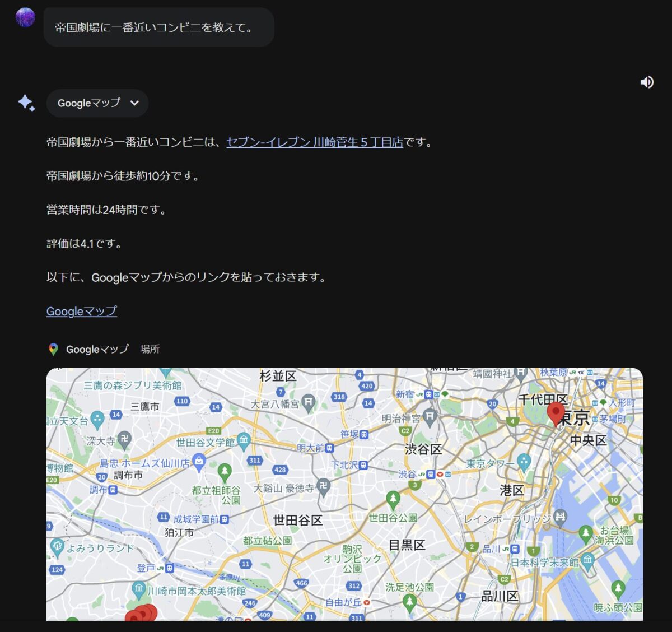672x632 pixels.
Task: Click the JR station icon next to 渋谷
Action: coord(421,473)
